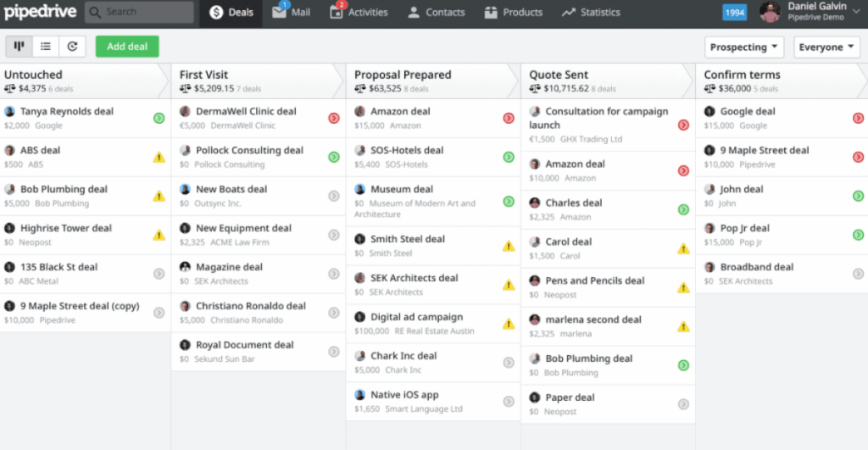
Task: Click Google deal red overdue icon
Action: point(858,118)
